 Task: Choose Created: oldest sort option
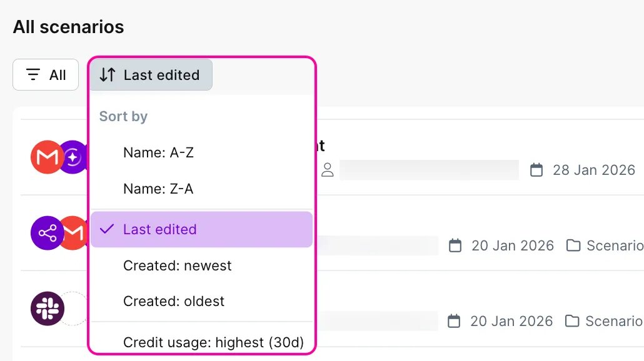(174, 301)
